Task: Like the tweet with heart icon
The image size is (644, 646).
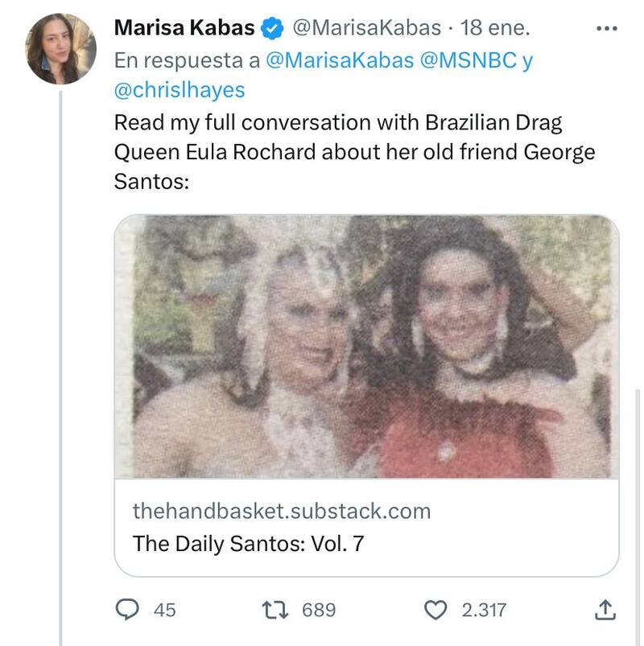Action: click(436, 610)
